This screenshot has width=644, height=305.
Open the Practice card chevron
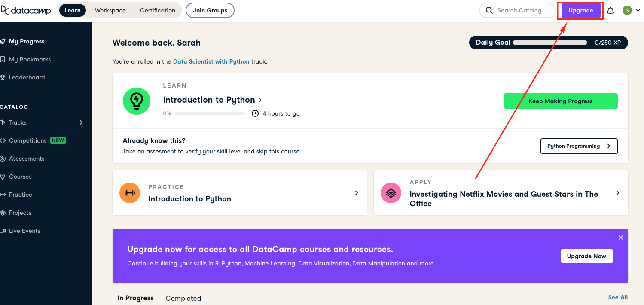(357, 193)
